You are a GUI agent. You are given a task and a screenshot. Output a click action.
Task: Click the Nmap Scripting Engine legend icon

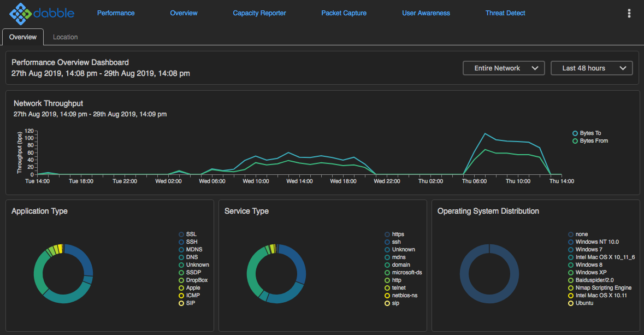[571, 288]
